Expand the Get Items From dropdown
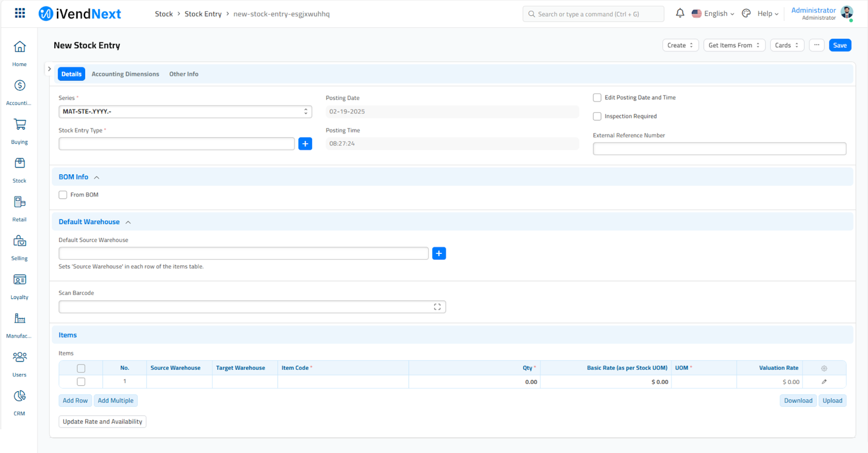 pos(734,46)
